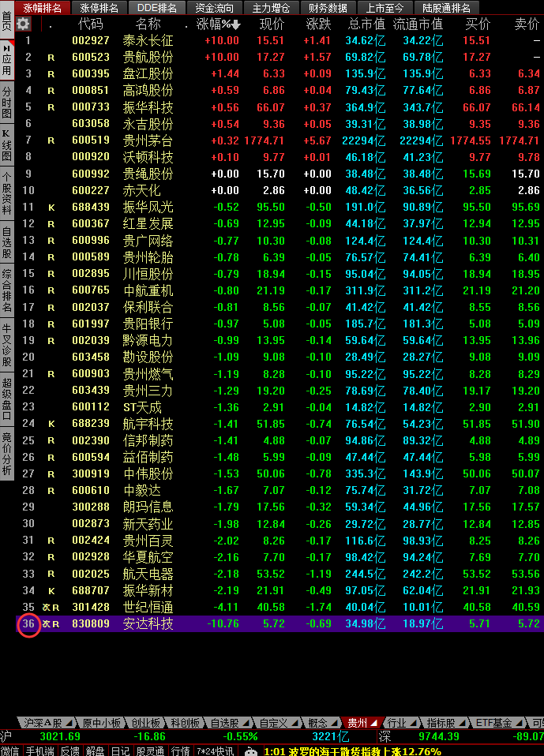Switch to the DDE排名 tab
Viewport: 544px width, 756px height.
tap(157, 8)
